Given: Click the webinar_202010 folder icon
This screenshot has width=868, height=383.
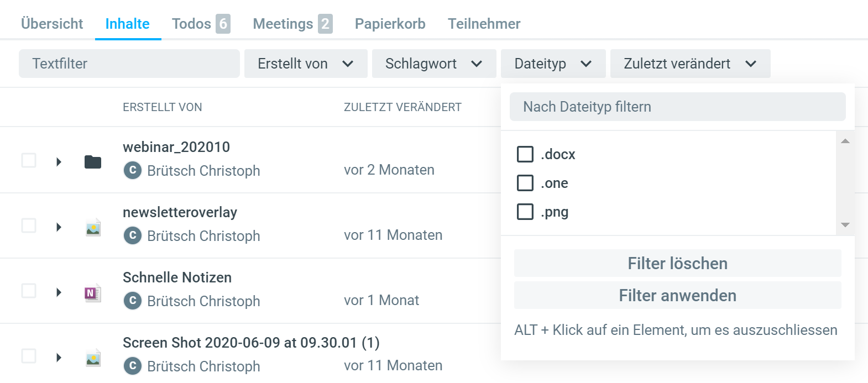Looking at the screenshot, I should pos(93,162).
